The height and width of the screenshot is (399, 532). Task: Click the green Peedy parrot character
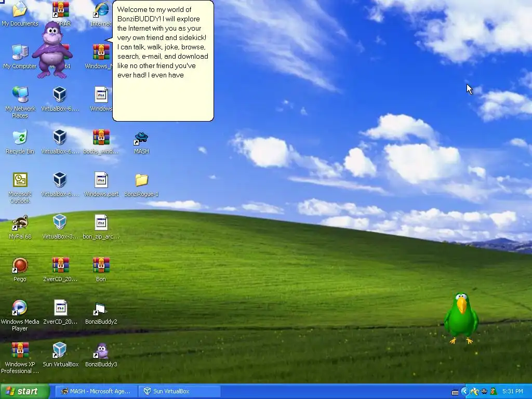[x=461, y=318]
